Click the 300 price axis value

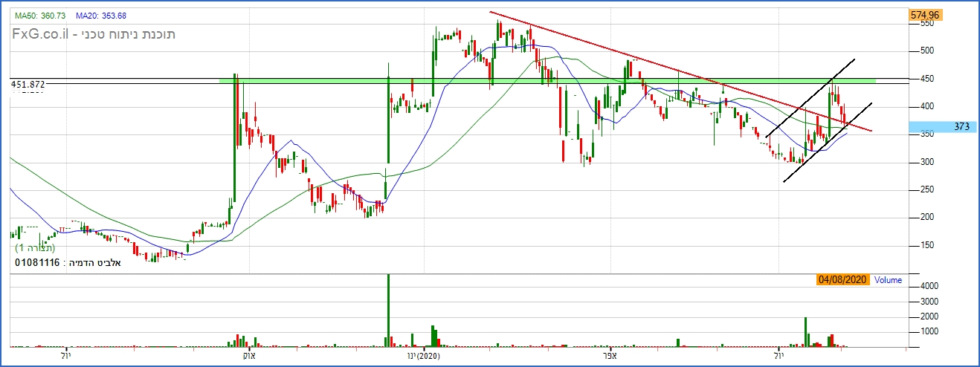(x=926, y=162)
